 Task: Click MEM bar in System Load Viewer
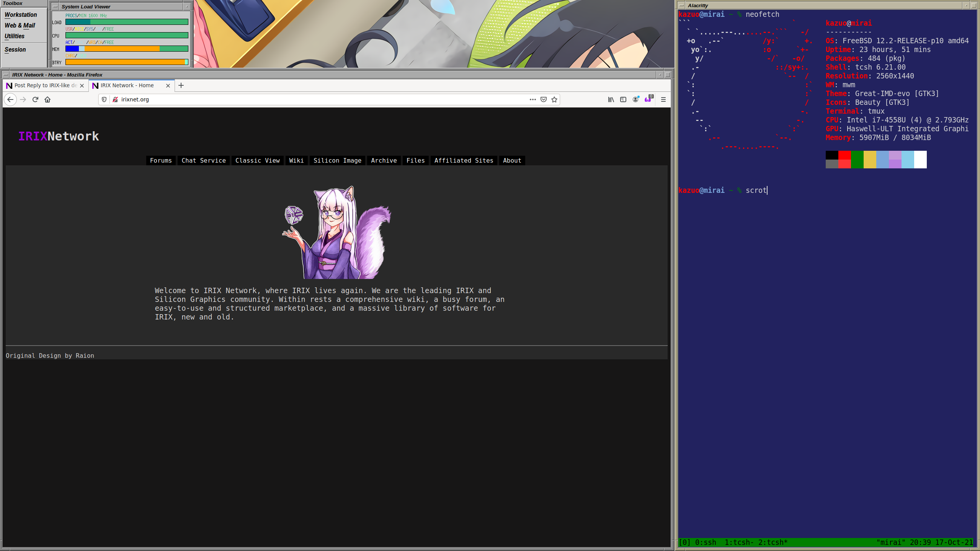click(x=127, y=49)
